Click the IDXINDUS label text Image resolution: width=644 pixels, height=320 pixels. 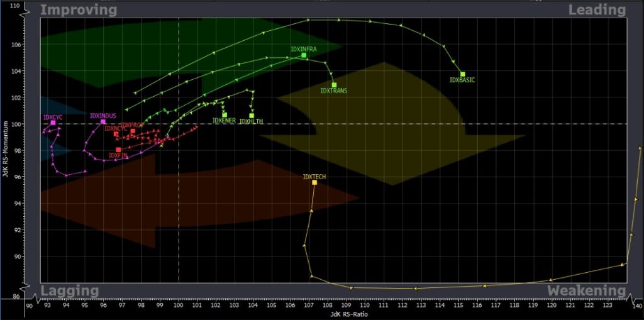[103, 116]
